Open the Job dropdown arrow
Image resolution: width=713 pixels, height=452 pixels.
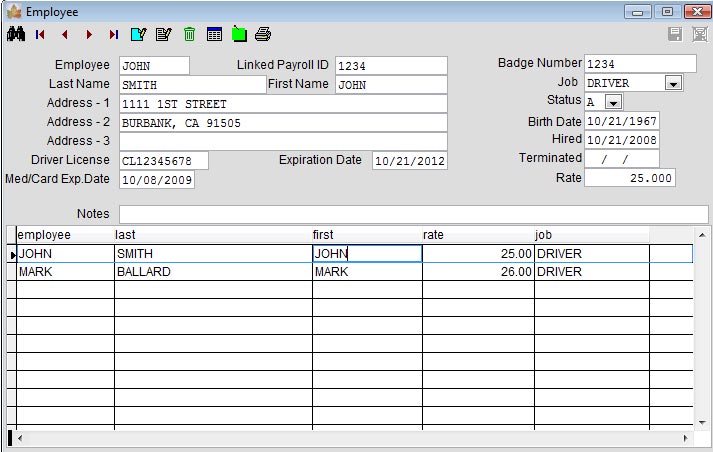(x=673, y=84)
